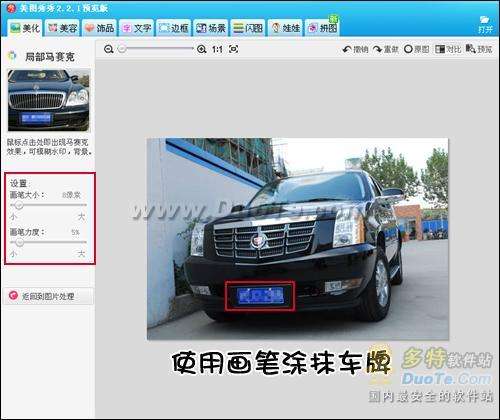Click the zoom in magnifier icon

coord(201,49)
